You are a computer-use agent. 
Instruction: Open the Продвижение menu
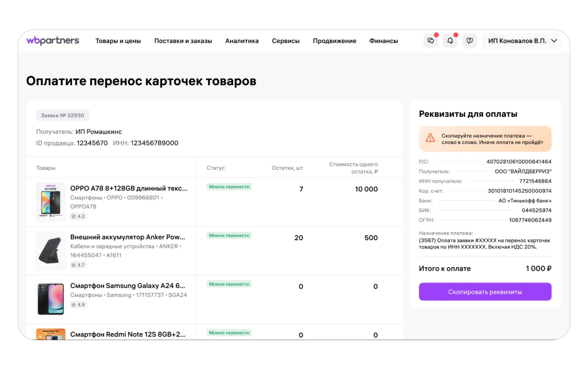(335, 41)
